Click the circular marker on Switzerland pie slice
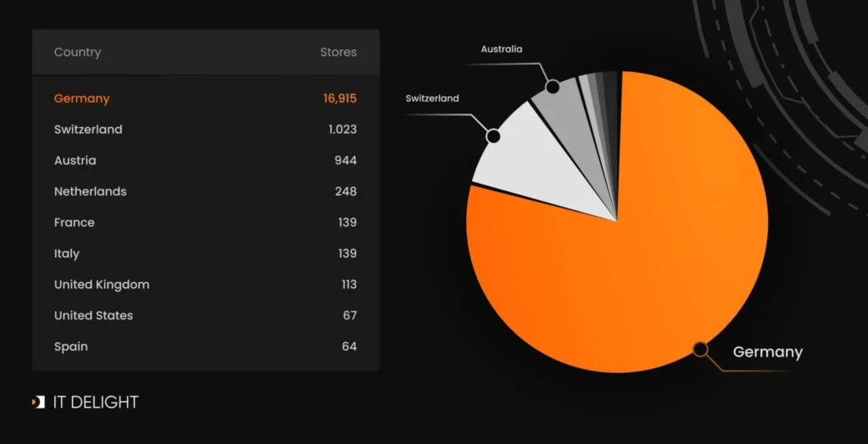Viewport: 868px width, 444px height. pos(492,135)
